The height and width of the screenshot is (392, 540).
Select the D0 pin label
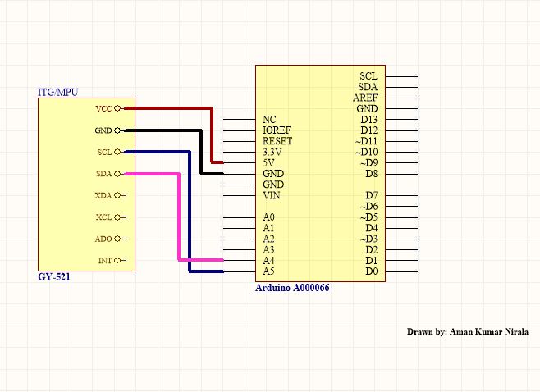click(x=372, y=271)
